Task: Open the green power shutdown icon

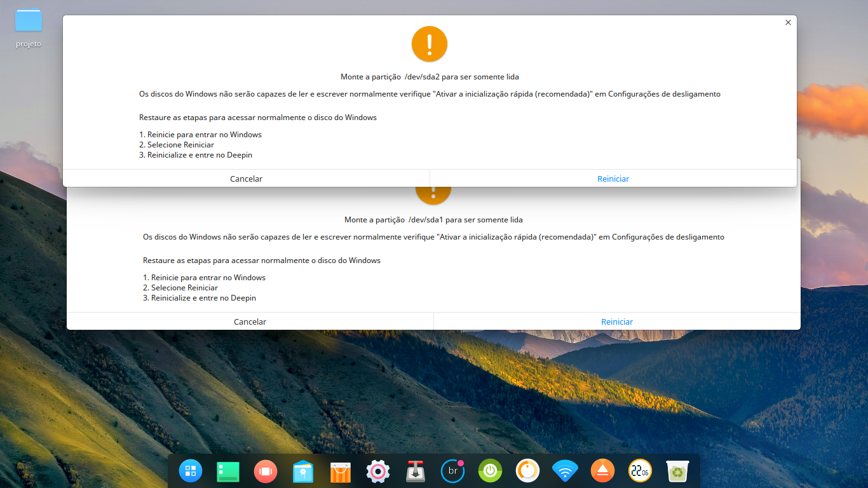Action: coord(490,471)
